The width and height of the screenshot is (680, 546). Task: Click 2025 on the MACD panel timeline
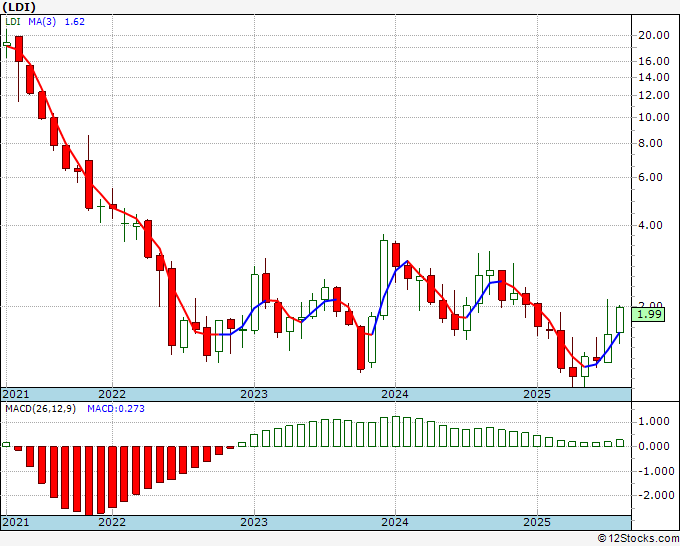(537, 522)
